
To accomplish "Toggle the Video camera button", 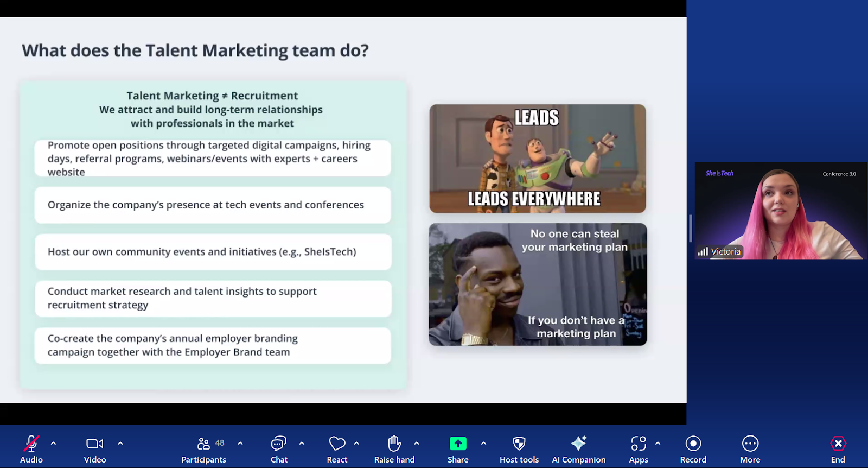I will (x=95, y=449).
